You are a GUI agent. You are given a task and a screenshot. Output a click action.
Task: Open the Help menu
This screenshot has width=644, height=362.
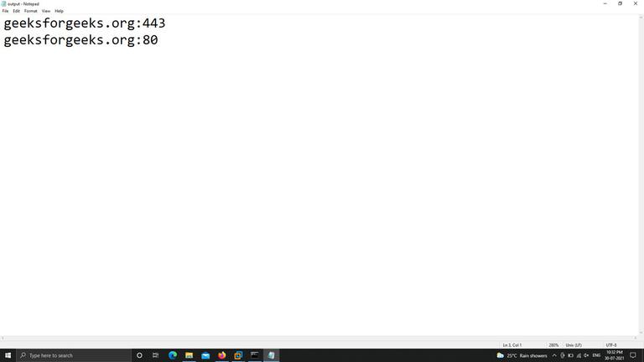tap(60, 11)
